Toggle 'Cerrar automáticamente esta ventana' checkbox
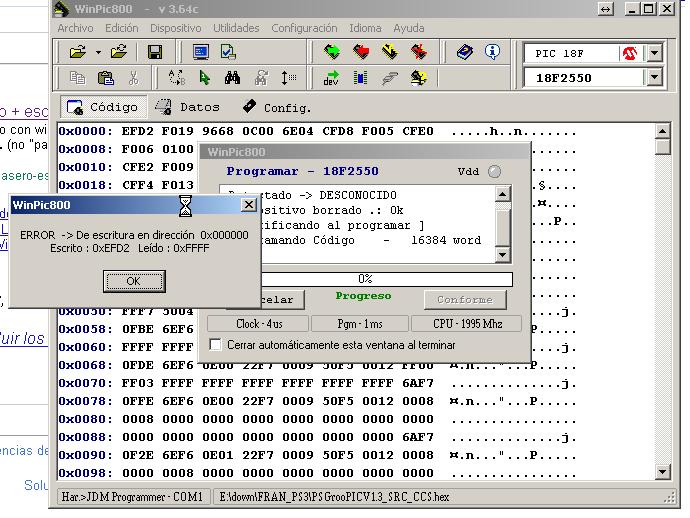The image size is (690, 518). (x=216, y=345)
